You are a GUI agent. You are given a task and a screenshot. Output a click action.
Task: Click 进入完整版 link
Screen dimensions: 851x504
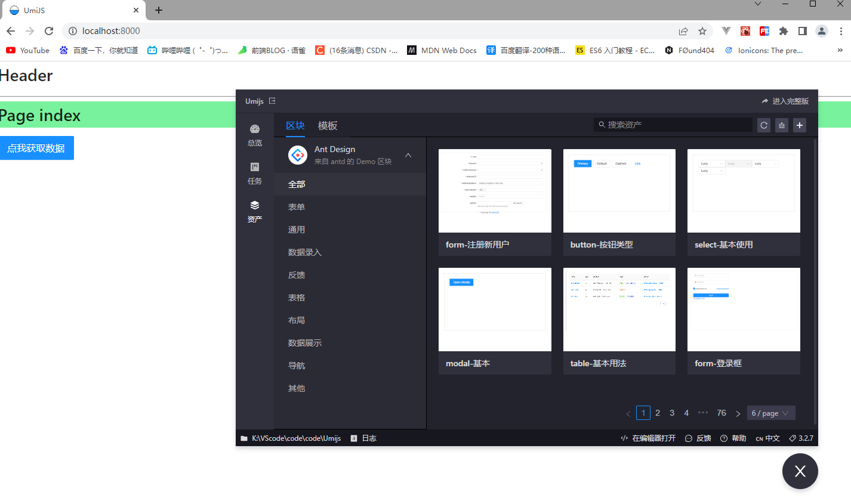coord(785,101)
